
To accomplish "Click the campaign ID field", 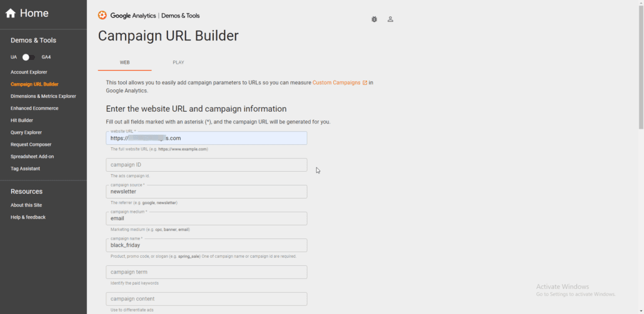I will point(206,165).
